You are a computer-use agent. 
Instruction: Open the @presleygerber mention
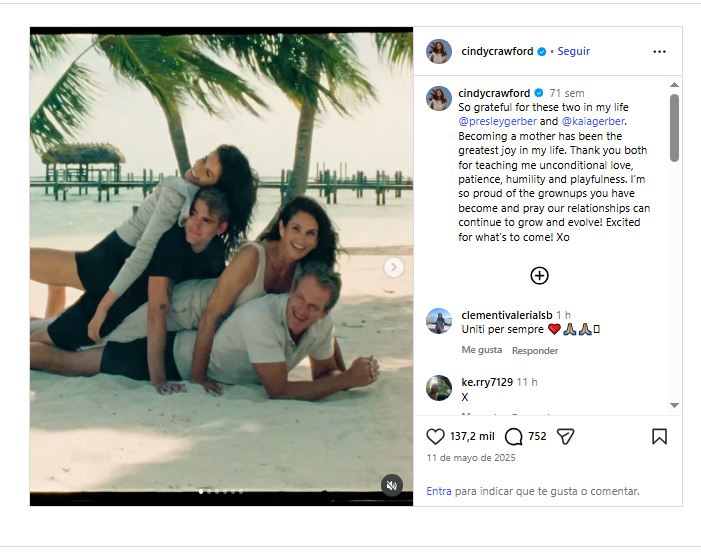(497, 121)
